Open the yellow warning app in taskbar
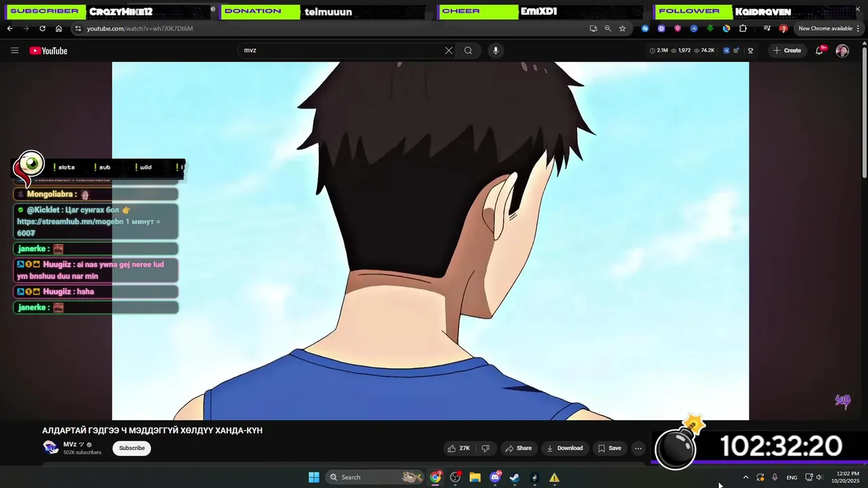The height and width of the screenshot is (488, 868). pos(554,477)
